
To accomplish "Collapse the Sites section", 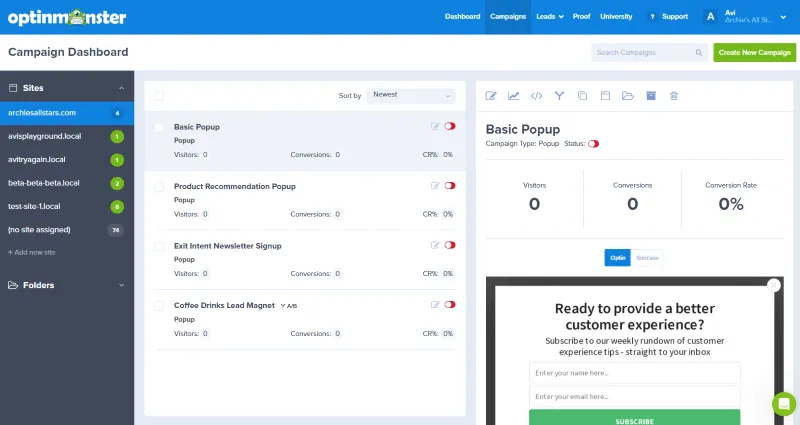I will [121, 88].
